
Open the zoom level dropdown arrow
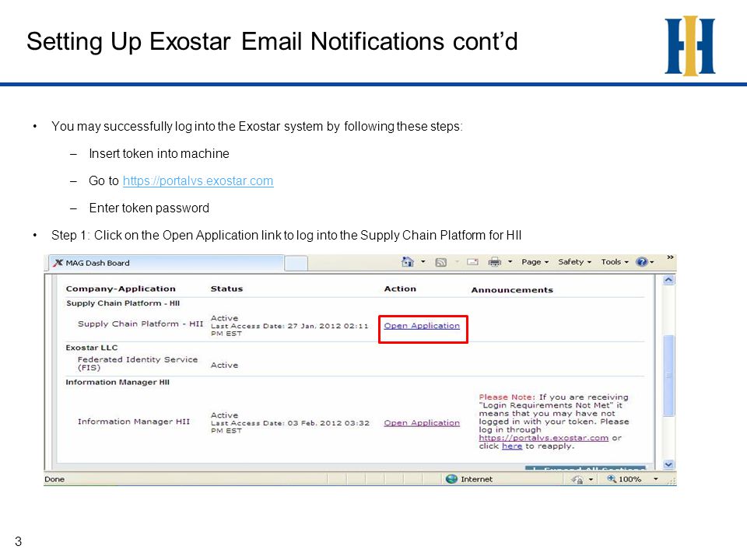(655, 479)
